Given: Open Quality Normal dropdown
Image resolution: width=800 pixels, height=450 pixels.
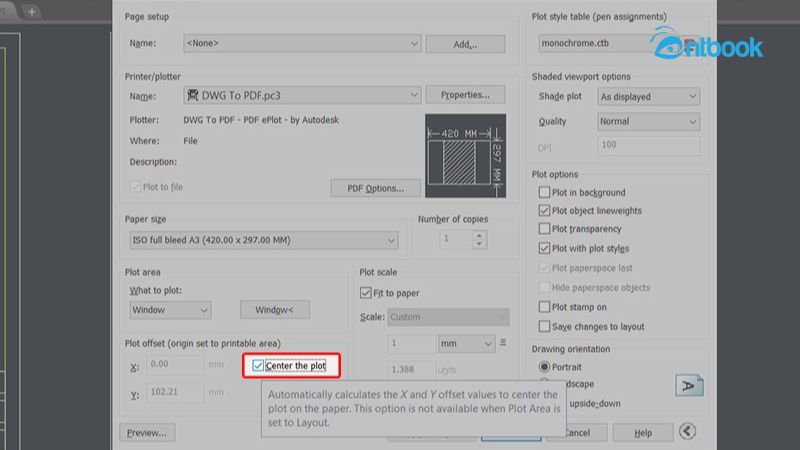Looking at the screenshot, I should 648,121.
